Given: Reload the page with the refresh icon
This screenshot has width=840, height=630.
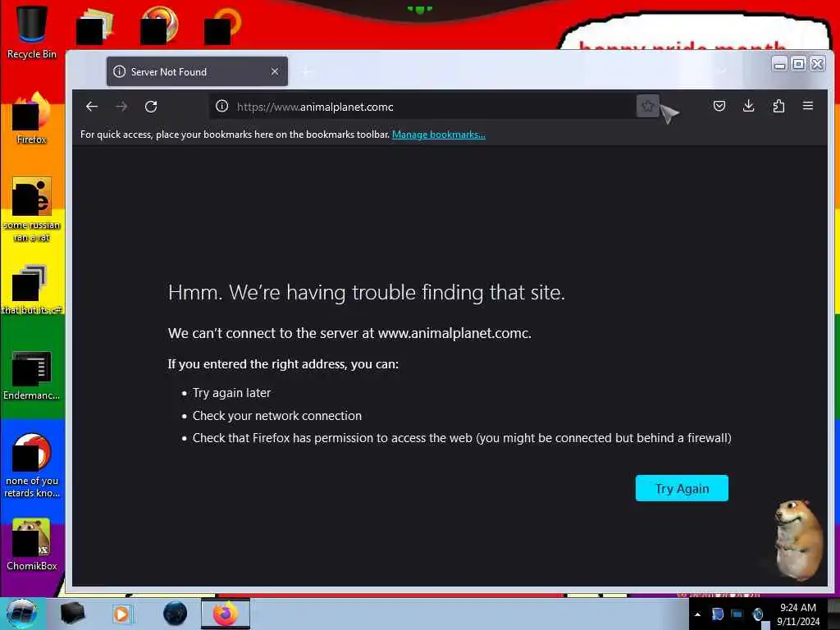Looking at the screenshot, I should [x=151, y=107].
